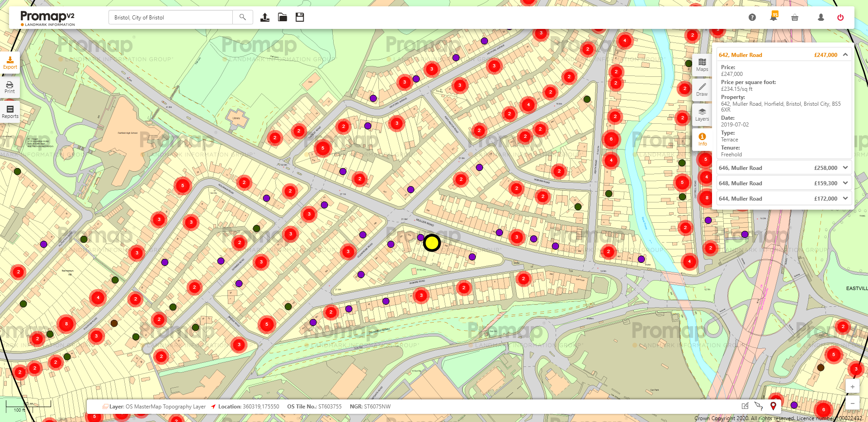Click the £159,300 price value

click(x=826, y=183)
